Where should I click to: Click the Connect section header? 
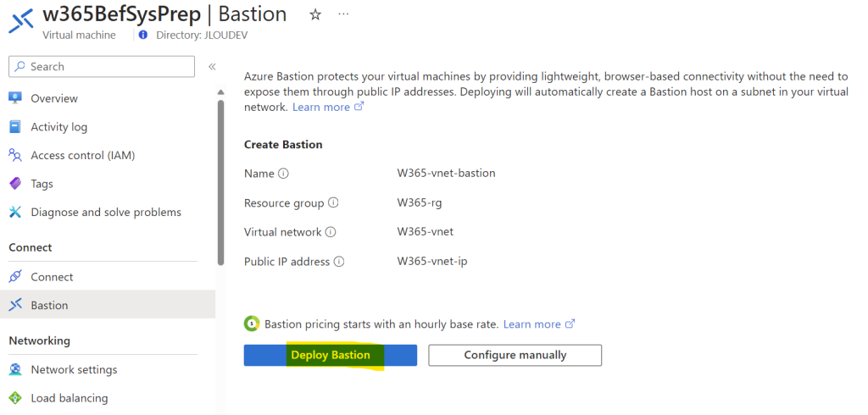click(x=31, y=247)
